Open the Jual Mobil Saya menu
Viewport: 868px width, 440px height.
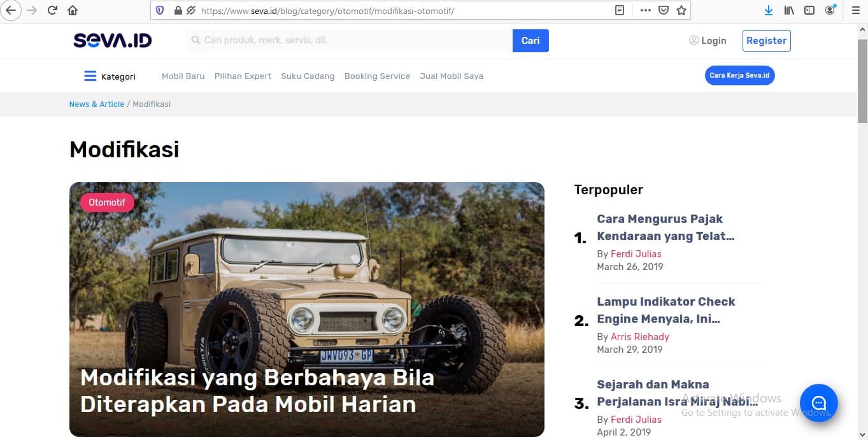click(452, 76)
